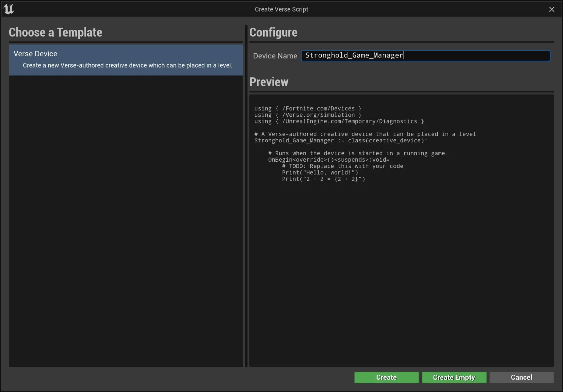Click the 'Runs when the device is started' comment

point(356,153)
